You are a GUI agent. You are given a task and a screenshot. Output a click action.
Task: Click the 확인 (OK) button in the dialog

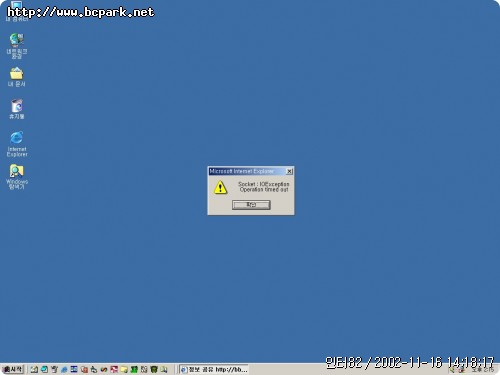click(251, 204)
